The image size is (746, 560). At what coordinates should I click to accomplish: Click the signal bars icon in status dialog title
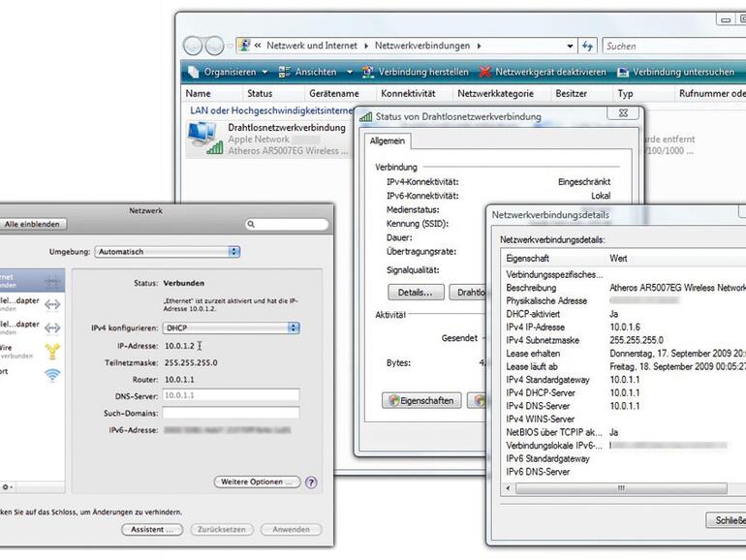pos(365,116)
